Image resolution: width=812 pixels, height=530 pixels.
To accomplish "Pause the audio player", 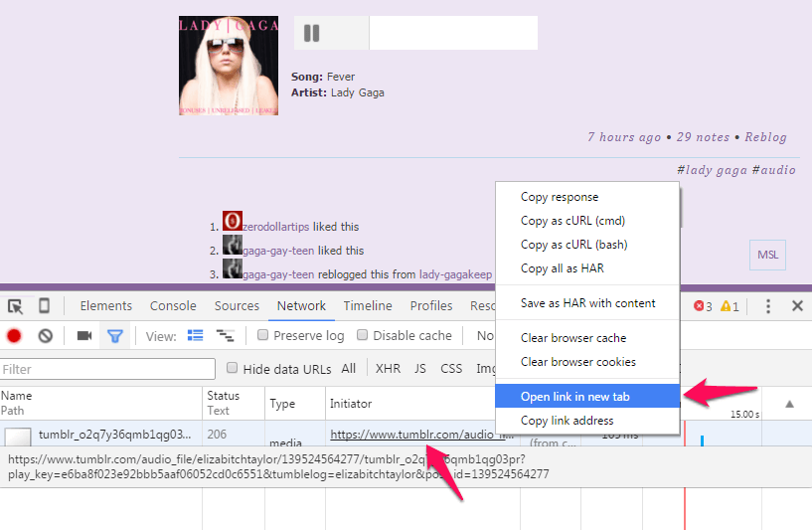I will (x=311, y=33).
